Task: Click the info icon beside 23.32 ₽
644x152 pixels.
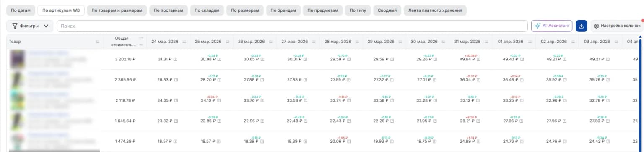Action: (x=176, y=121)
